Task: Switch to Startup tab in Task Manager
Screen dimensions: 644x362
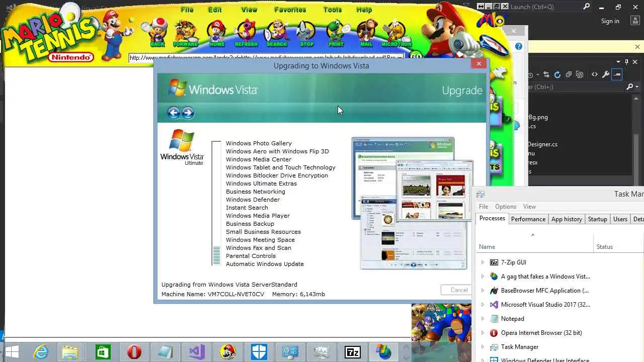Action: click(598, 219)
